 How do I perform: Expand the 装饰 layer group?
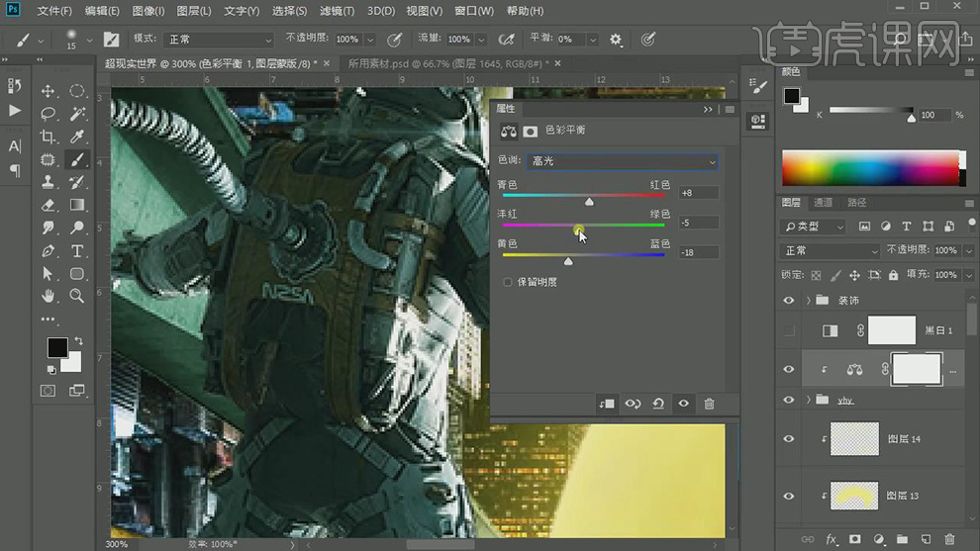tap(809, 301)
